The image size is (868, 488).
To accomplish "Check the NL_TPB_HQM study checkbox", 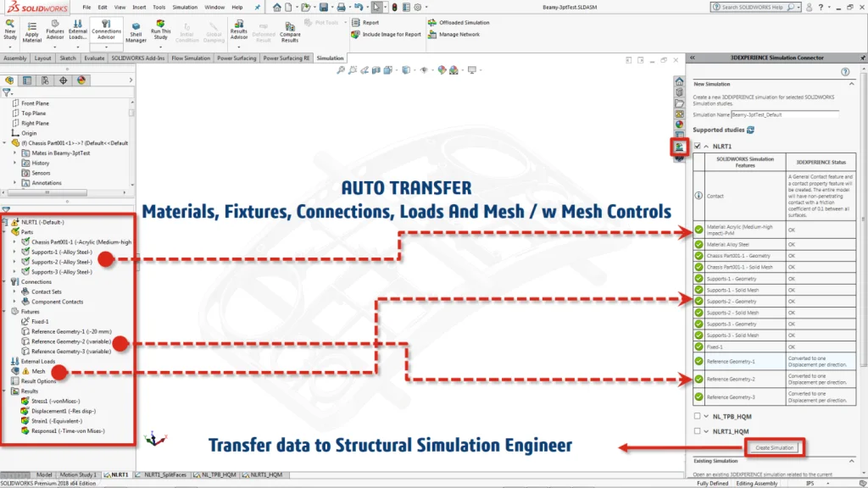I will pos(697,416).
